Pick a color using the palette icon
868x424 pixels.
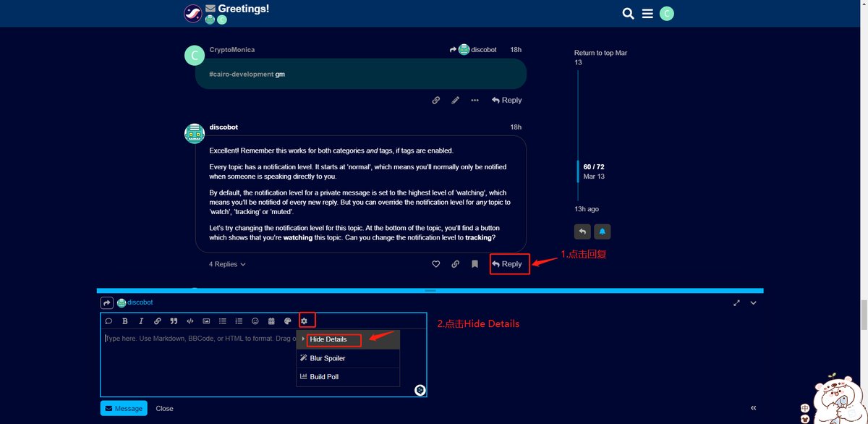pos(288,321)
